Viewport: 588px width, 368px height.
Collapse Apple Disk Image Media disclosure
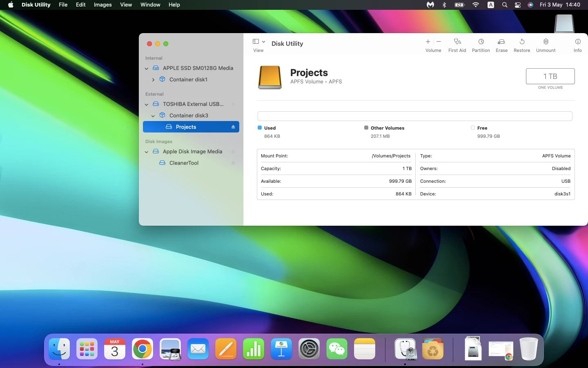click(147, 152)
